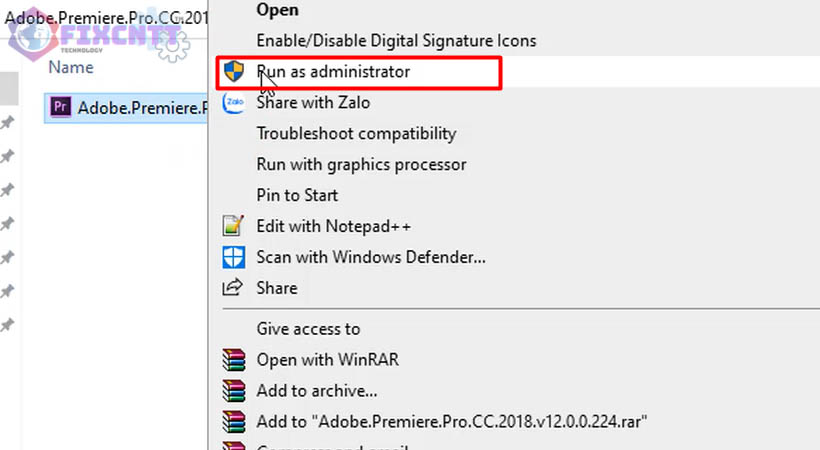Click the Zalo icon in context menu
The width and height of the screenshot is (820, 450).
[233, 102]
